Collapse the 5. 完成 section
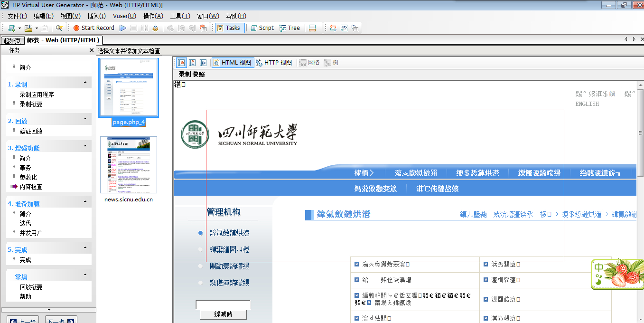Viewport: 644px width, 323px height. point(85,248)
